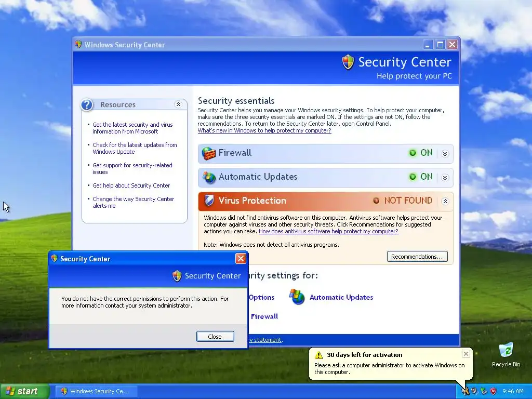Click the red security shield tray icon
Image resolution: width=532 pixels, height=399 pixels.
tap(494, 391)
